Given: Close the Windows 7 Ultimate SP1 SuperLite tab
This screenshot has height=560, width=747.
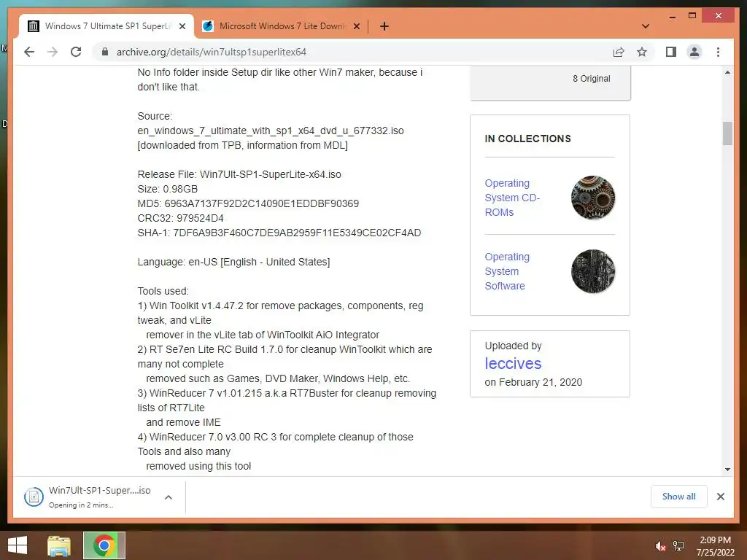Looking at the screenshot, I should click(182, 26).
